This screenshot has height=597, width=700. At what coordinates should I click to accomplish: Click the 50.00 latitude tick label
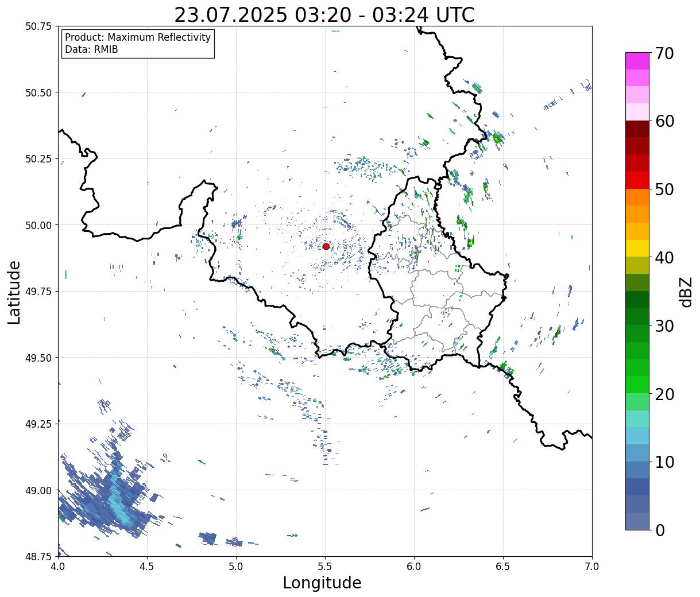point(38,225)
